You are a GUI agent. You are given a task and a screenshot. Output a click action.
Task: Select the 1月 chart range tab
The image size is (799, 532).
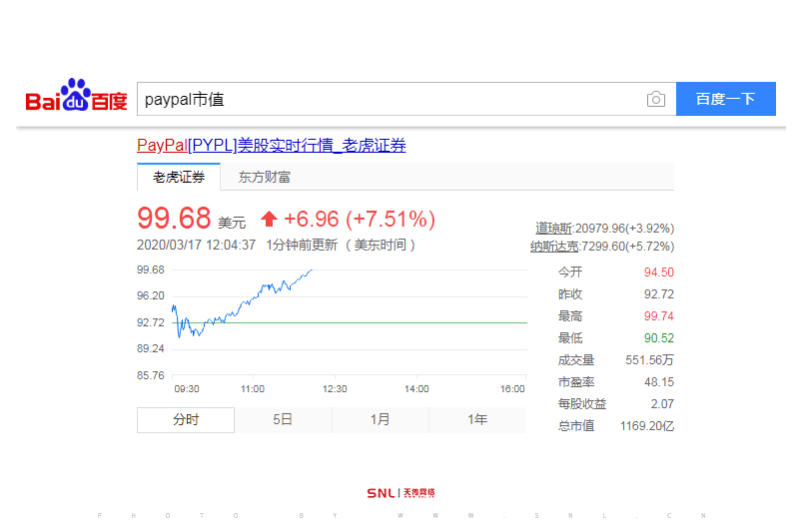[x=381, y=420]
